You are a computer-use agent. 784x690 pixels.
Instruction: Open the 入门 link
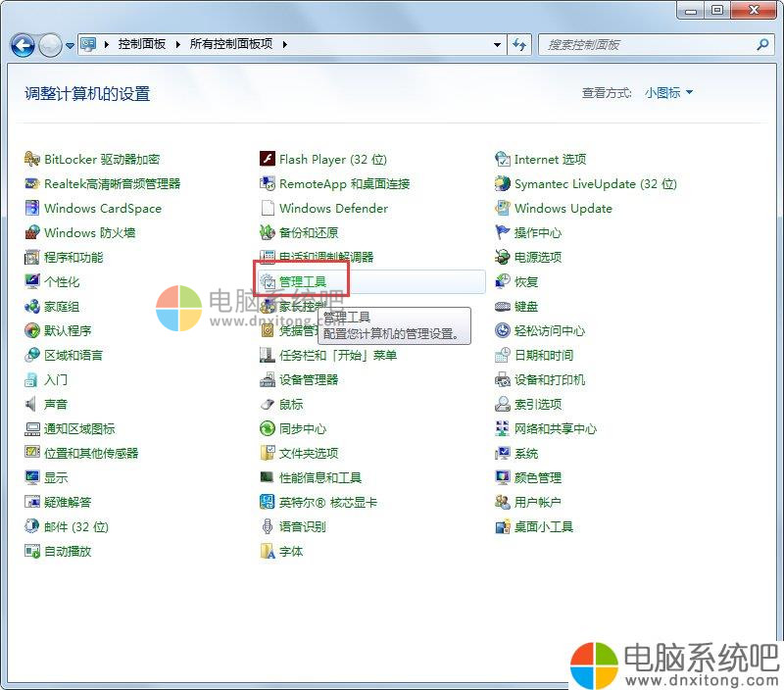pos(56,380)
